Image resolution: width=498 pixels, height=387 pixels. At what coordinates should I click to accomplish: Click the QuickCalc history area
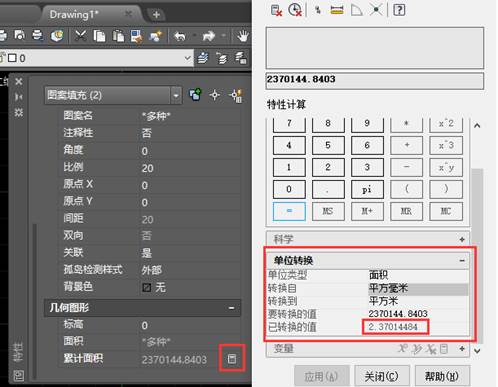[375, 48]
